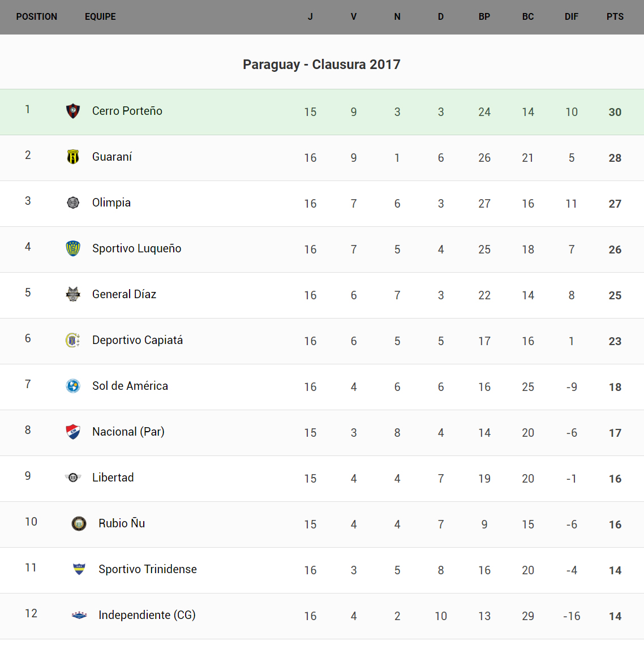Click the Paraguay - Clausura 2017 title
The width and height of the screenshot is (644, 645).
tap(321, 64)
